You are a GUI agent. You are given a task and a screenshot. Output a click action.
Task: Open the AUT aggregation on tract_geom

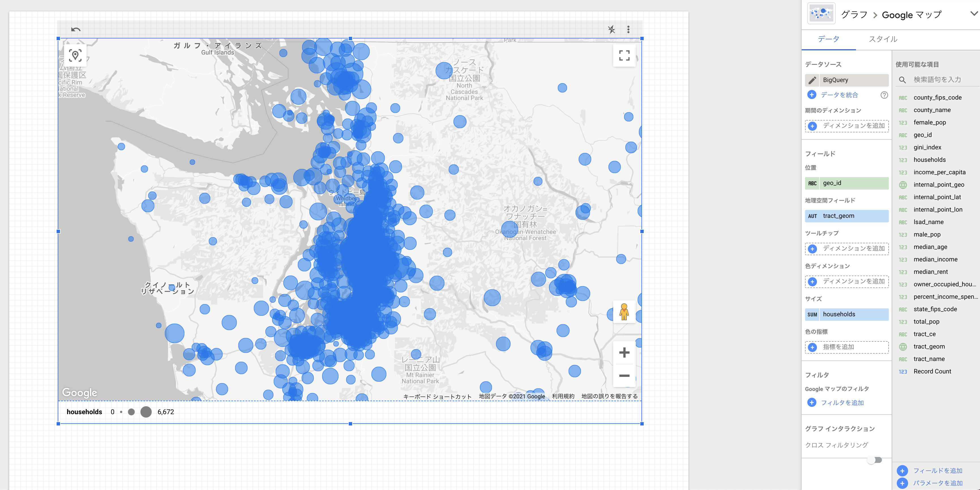(813, 216)
